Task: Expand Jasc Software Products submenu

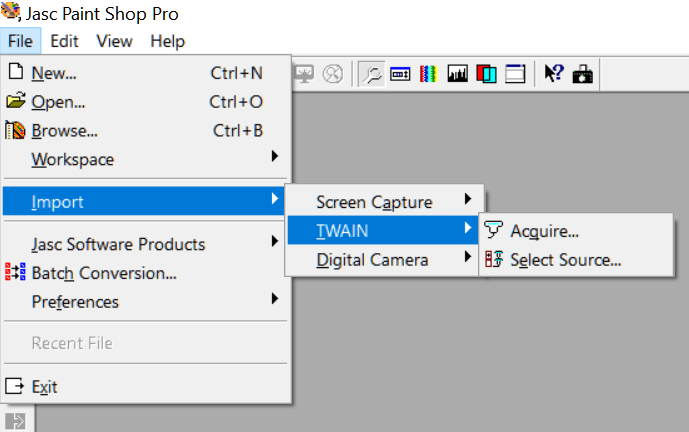Action: [x=146, y=244]
